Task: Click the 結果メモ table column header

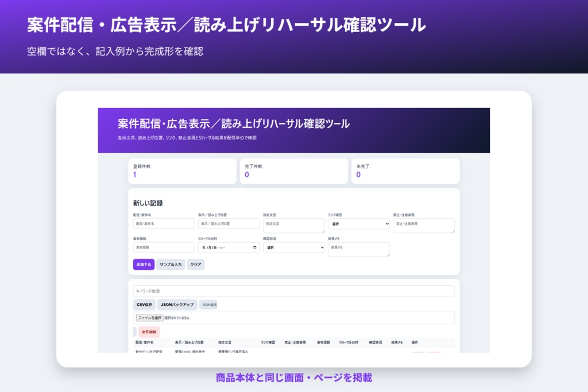Action: 397,342
